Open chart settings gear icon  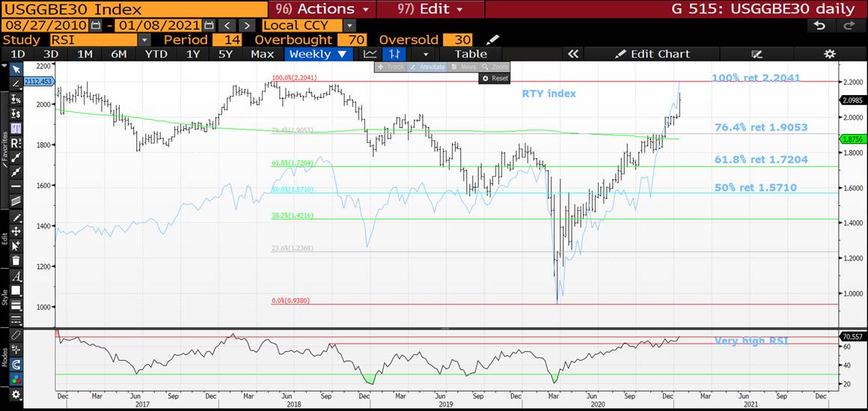pos(829,54)
